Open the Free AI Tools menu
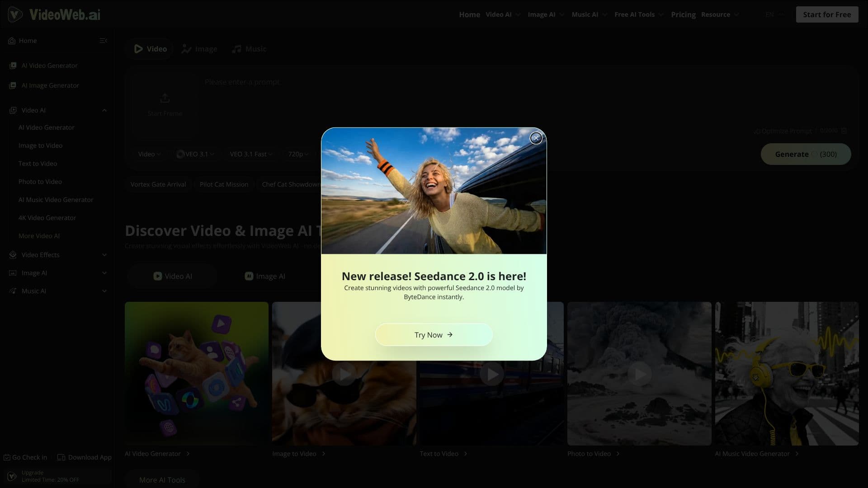Viewport: 868px width, 488px height. (639, 14)
